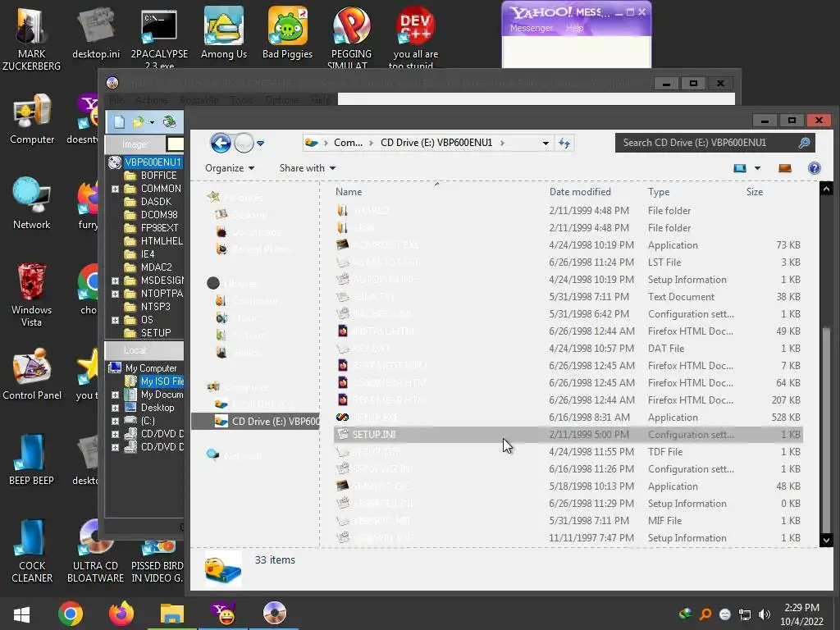Open Help menu in Yahoo Messenger window
The height and width of the screenshot is (630, 840).
point(575,28)
